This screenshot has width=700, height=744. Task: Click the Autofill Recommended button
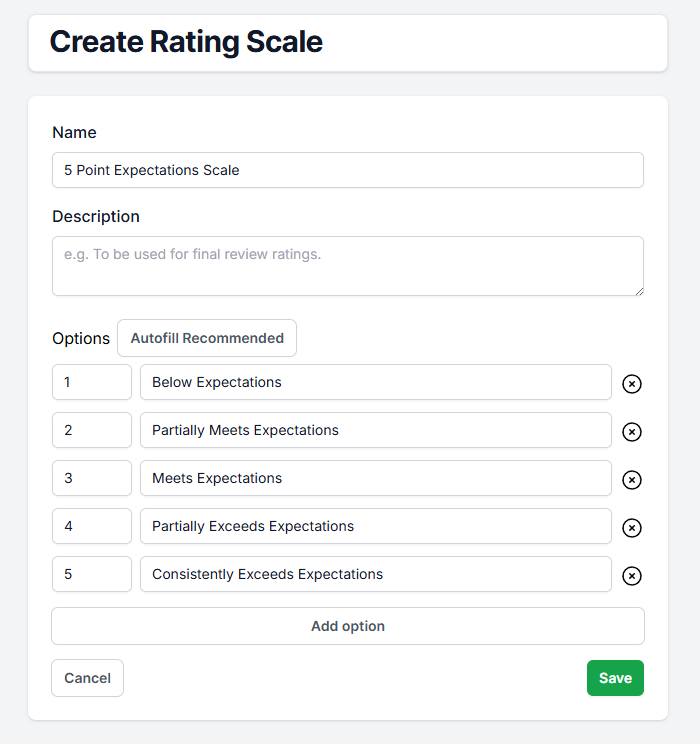click(207, 338)
